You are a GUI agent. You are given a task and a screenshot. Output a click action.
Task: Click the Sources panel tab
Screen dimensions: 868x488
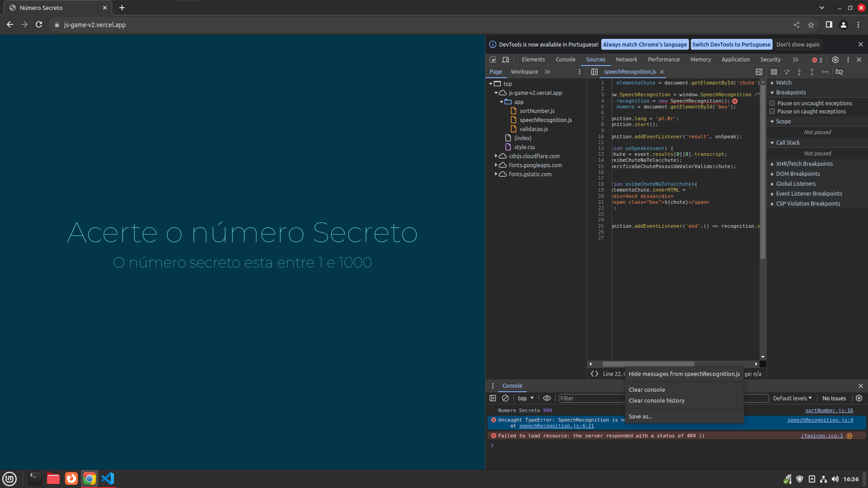[x=595, y=59]
